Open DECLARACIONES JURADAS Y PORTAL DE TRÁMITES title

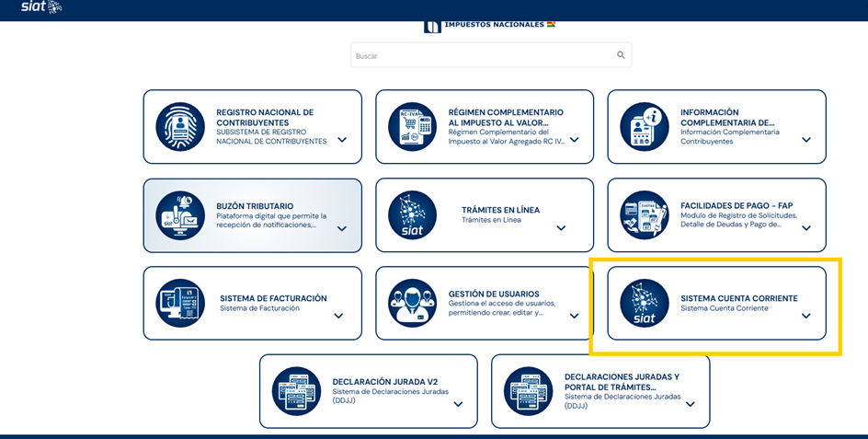[x=622, y=382]
